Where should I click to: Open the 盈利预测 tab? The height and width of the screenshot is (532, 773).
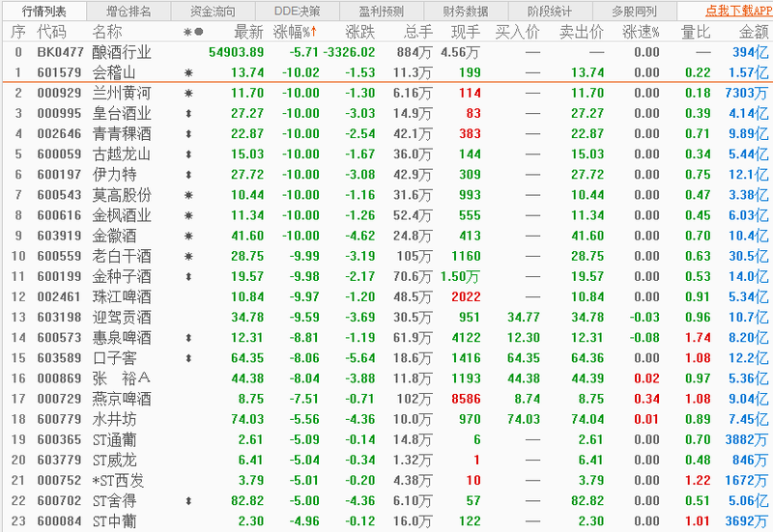(382, 11)
